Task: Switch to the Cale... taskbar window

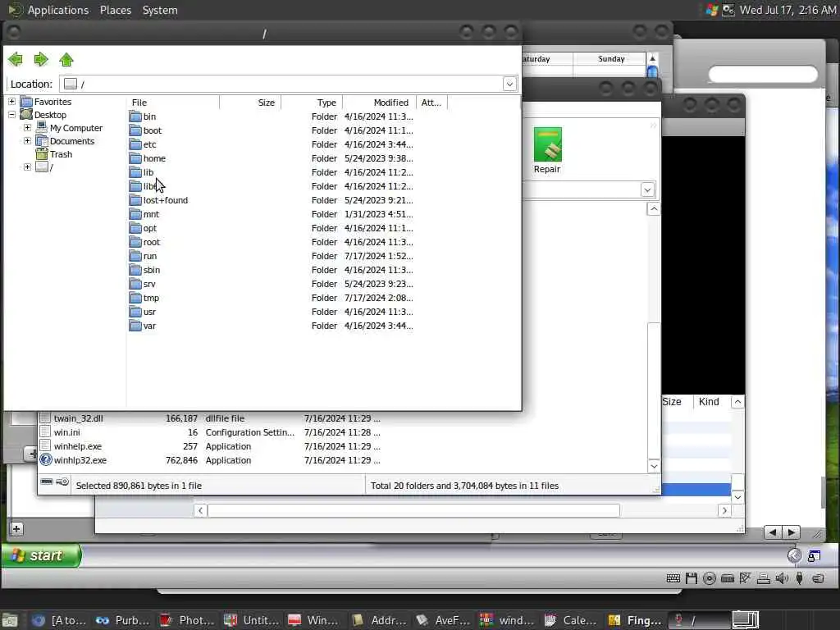Action: pyautogui.click(x=570, y=620)
